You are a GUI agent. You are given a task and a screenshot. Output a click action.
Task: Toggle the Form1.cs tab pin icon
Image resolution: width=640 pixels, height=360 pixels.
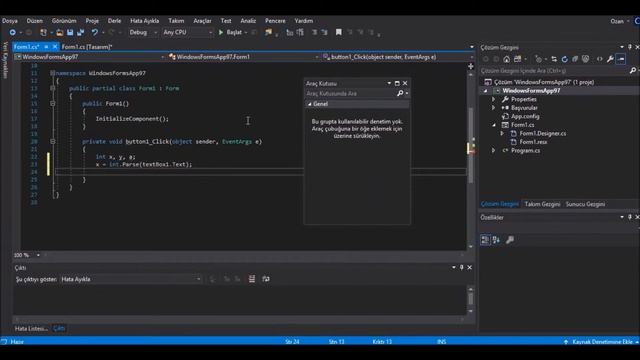(46, 47)
